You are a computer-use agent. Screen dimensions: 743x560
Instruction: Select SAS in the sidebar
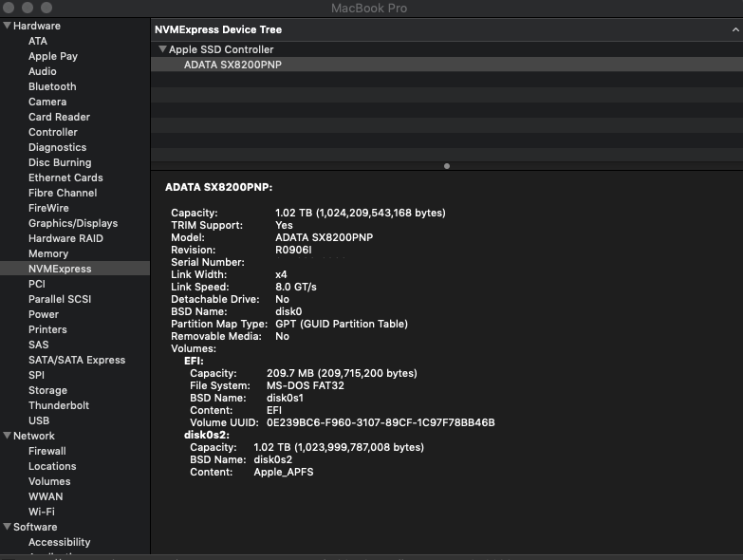(x=38, y=345)
